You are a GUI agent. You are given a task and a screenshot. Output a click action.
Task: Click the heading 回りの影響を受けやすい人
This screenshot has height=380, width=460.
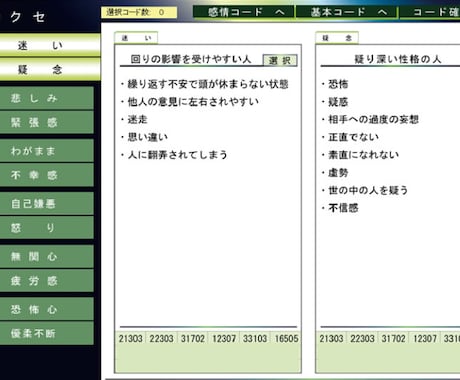191,59
